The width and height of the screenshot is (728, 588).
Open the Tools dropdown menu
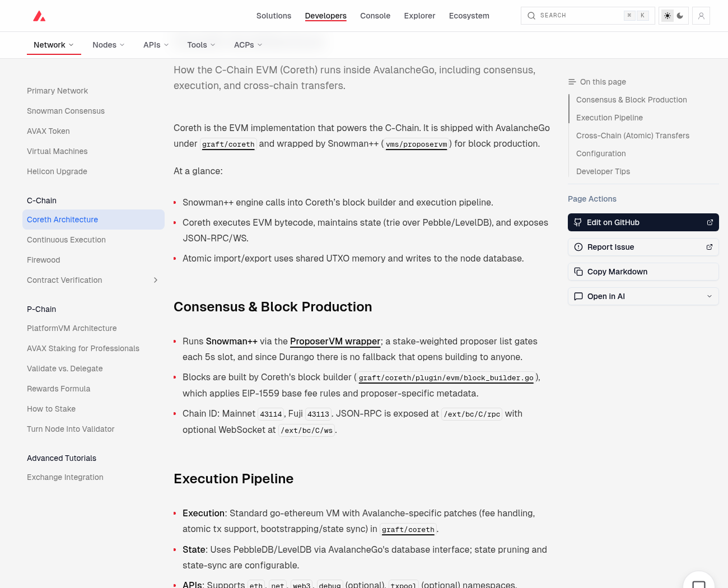point(202,45)
